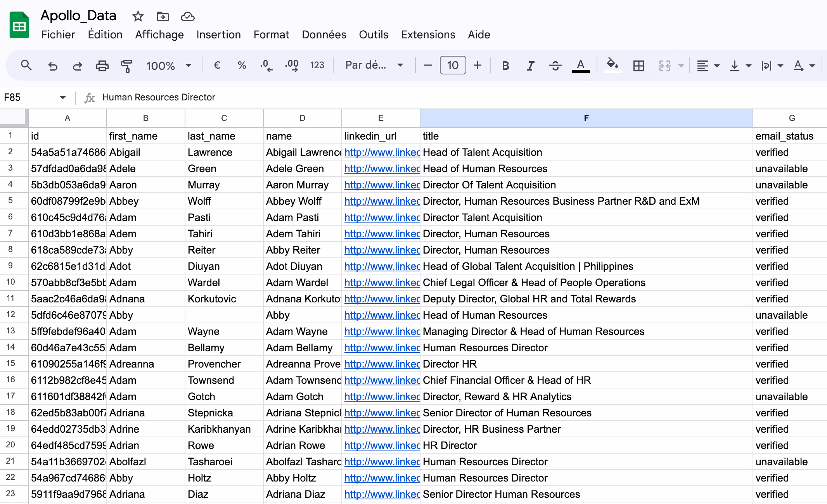This screenshot has width=827, height=504.
Task: Decrease decimal places
Action: pos(266,65)
